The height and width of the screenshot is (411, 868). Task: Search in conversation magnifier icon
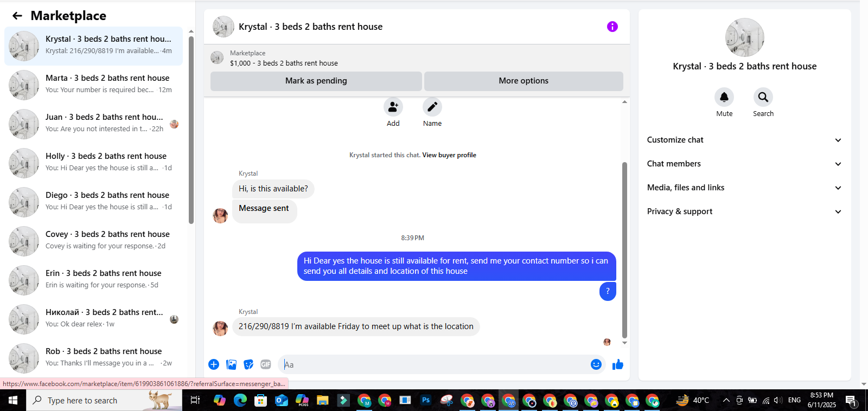coord(763,97)
